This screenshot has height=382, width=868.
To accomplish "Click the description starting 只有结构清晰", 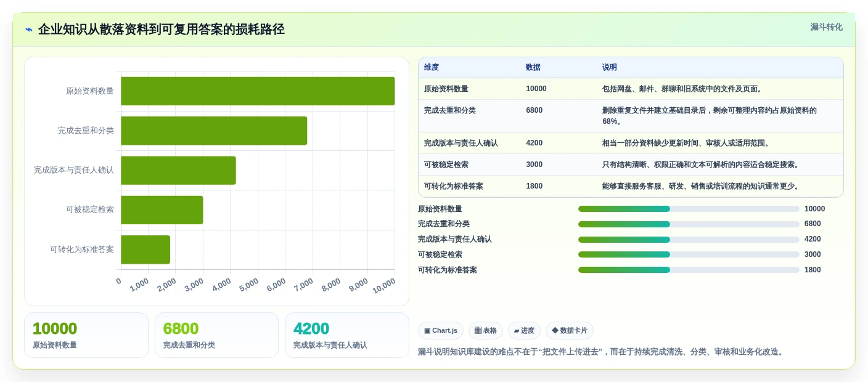I will click(702, 165).
